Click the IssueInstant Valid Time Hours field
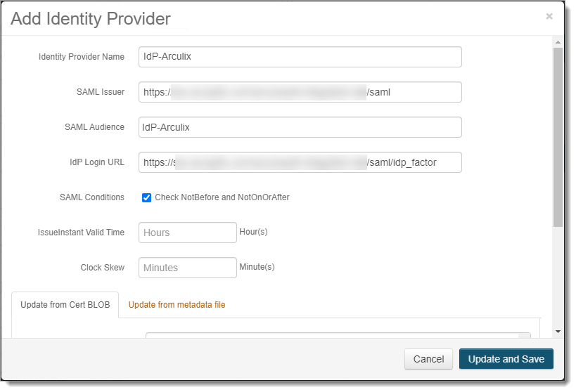 pyautogui.click(x=187, y=233)
